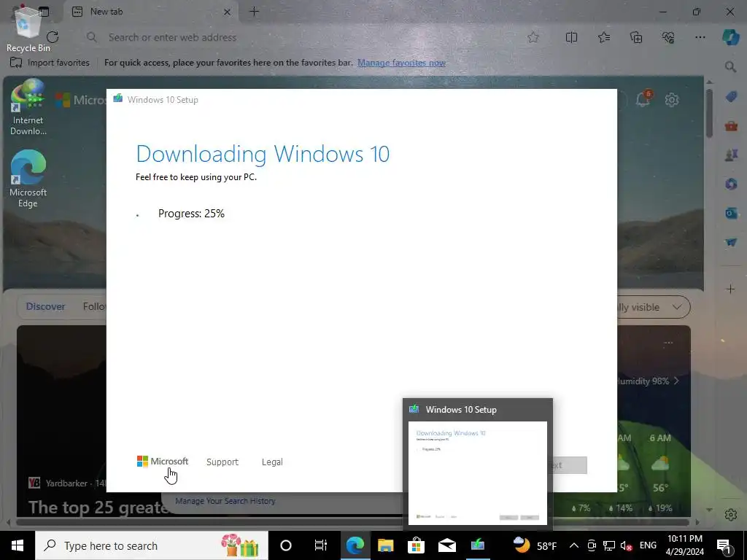Expand the partially visible layout dropdown
The width and height of the screenshot is (747, 560).
(677, 307)
